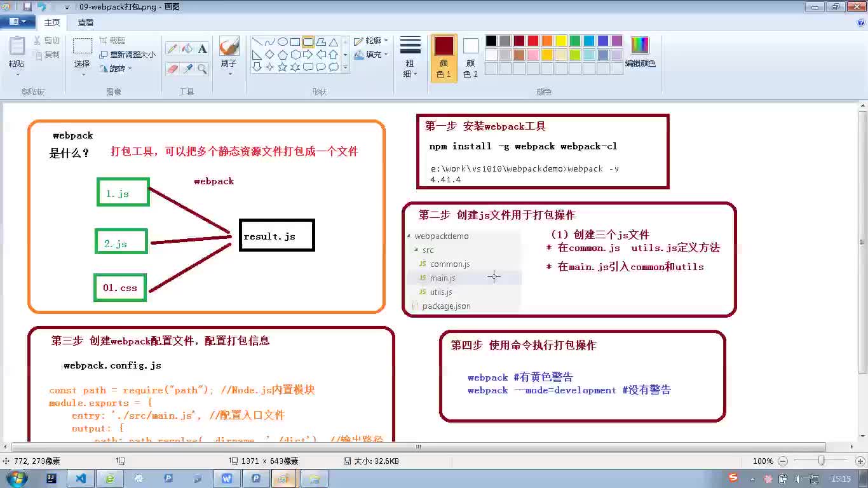
Task: Open the Size (粗细) thickness dropdown
Action: click(x=410, y=57)
